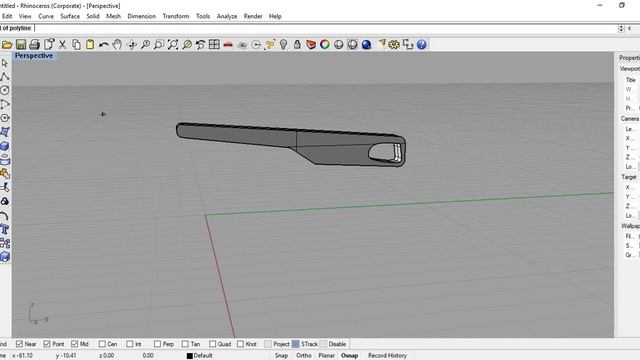Screen dimensions: 640x360
Task: Click Record History in status bar
Action: coord(387,356)
